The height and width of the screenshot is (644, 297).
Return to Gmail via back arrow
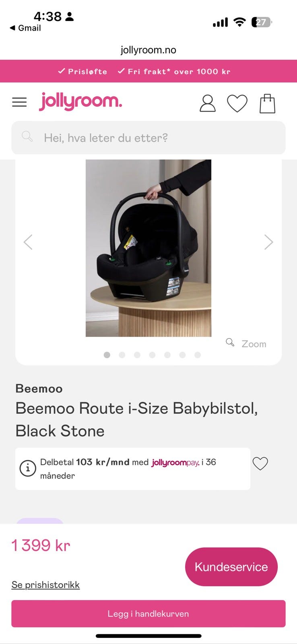click(x=25, y=28)
